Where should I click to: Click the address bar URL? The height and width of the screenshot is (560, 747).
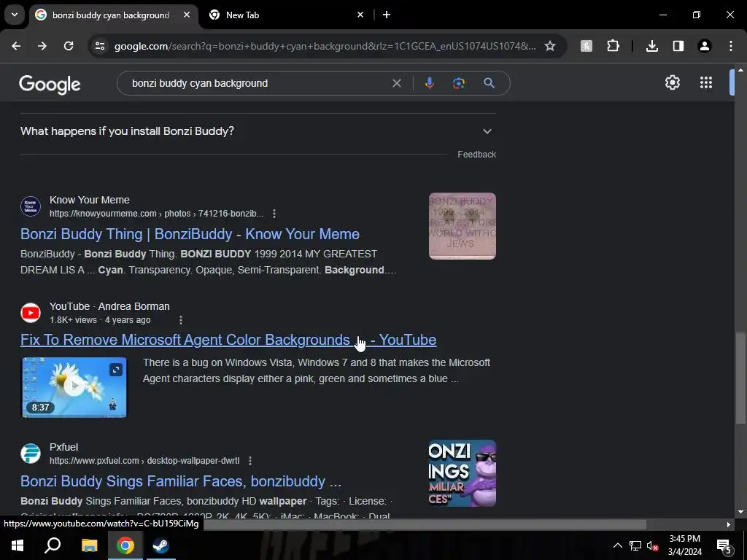pyautogui.click(x=325, y=46)
